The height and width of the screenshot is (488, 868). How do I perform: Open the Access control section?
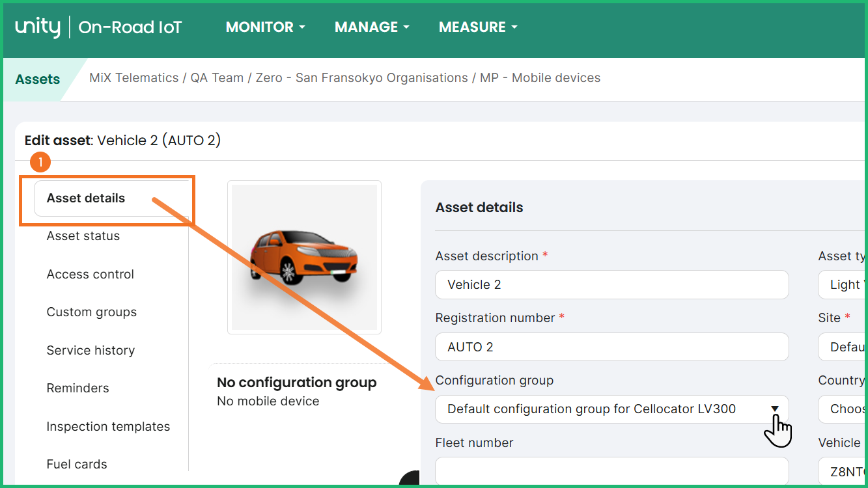[91, 275]
